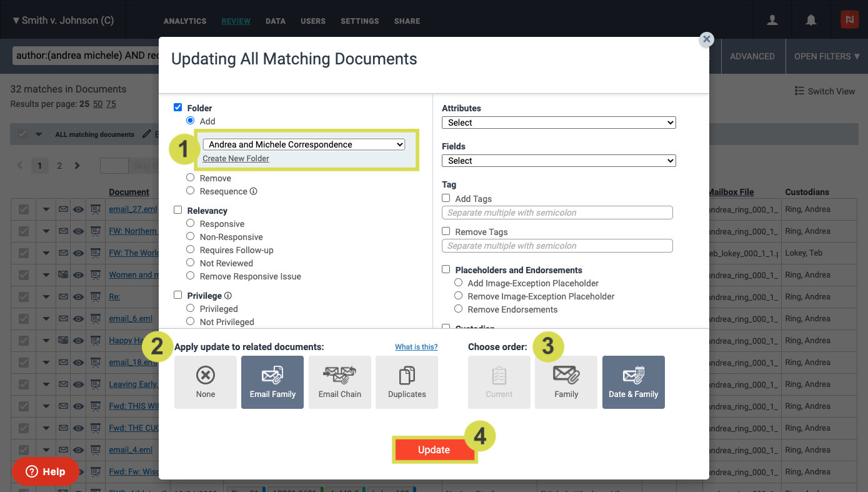
Task: Click the pencil edit icon beside ALL matching documents
Action: point(147,134)
